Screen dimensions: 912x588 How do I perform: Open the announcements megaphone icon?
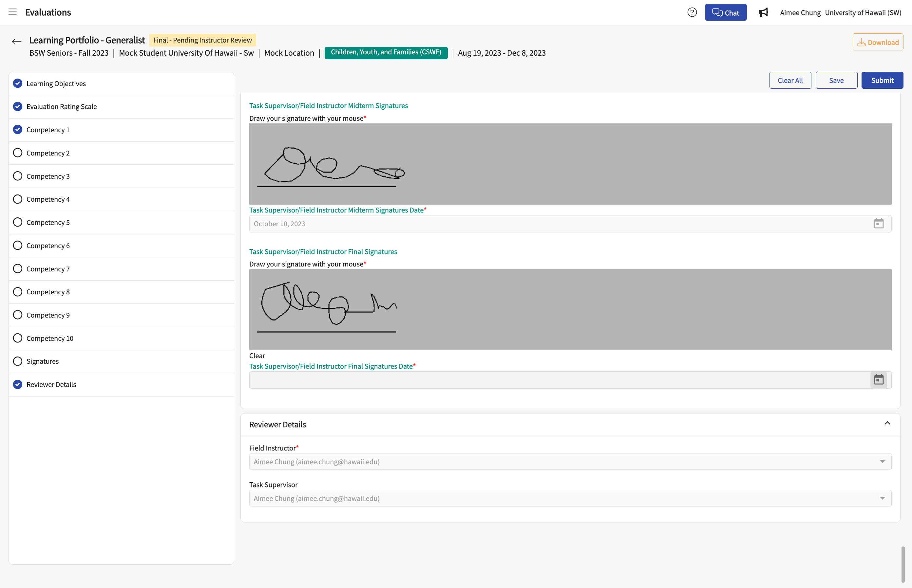(763, 12)
